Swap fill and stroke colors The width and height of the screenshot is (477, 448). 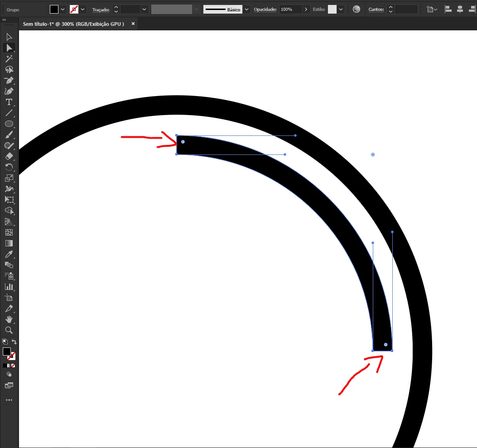point(14,342)
